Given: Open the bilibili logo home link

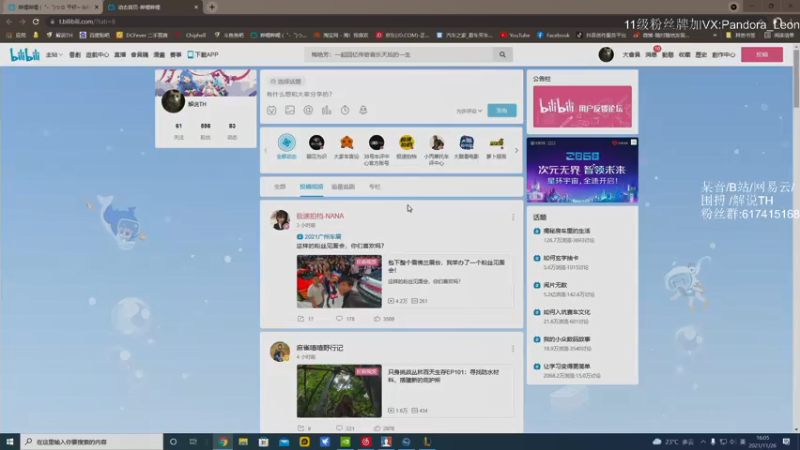Looking at the screenshot, I should [x=24, y=55].
